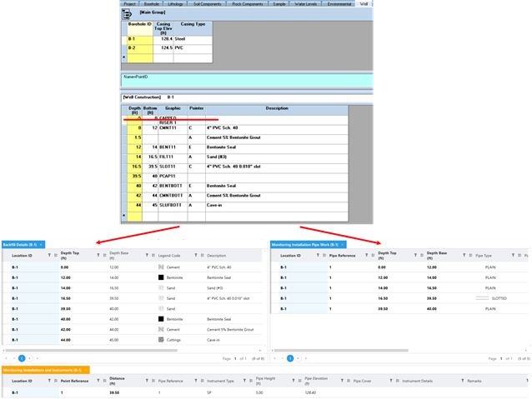Go to next page in Backfill Details pager
This screenshot has height=399, width=532.
[x=30, y=358]
